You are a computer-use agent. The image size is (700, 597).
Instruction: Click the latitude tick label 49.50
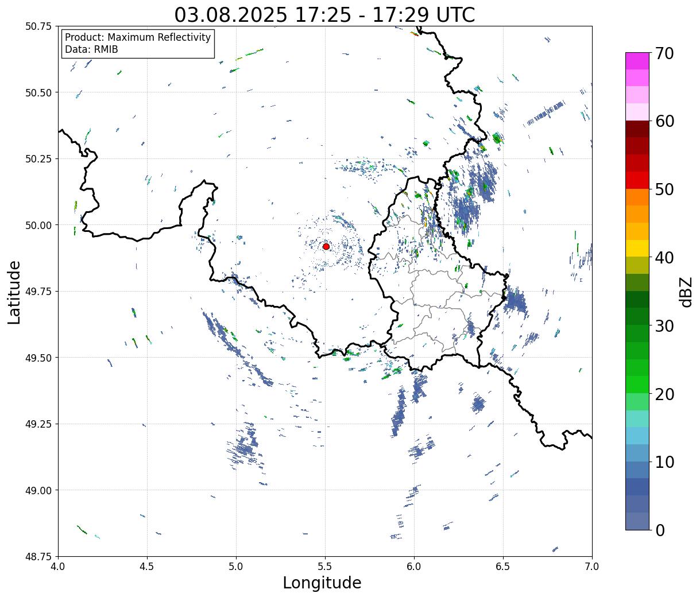[x=38, y=358]
